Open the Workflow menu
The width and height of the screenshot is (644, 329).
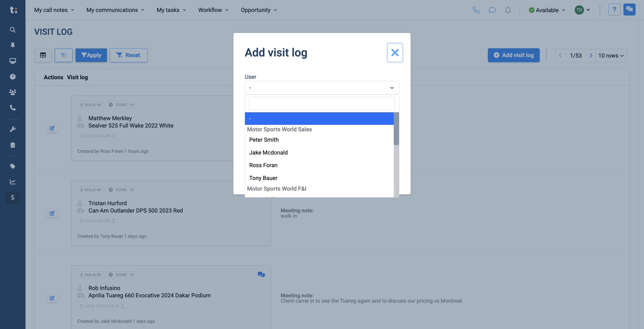coord(213,10)
